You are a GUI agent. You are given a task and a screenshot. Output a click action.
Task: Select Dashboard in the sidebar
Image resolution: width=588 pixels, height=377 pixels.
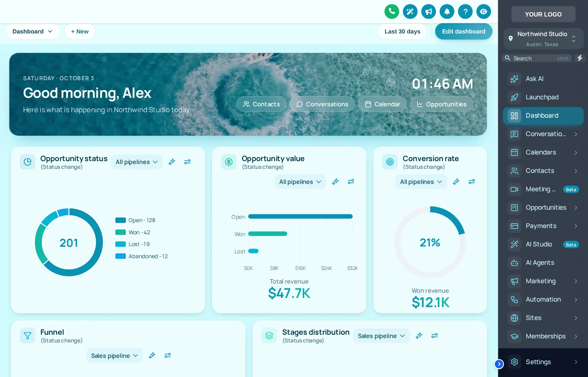[543, 115]
